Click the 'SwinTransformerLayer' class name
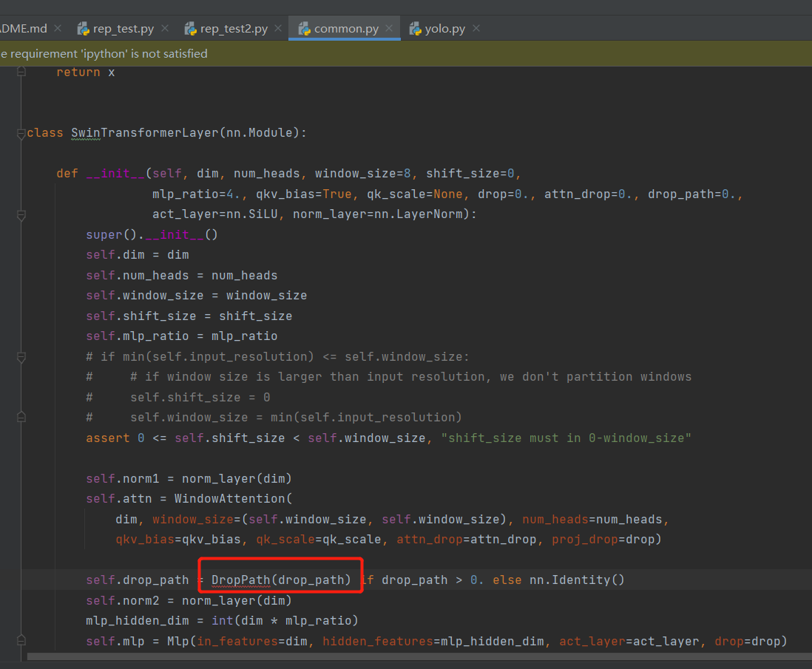812x669 pixels. coord(145,133)
